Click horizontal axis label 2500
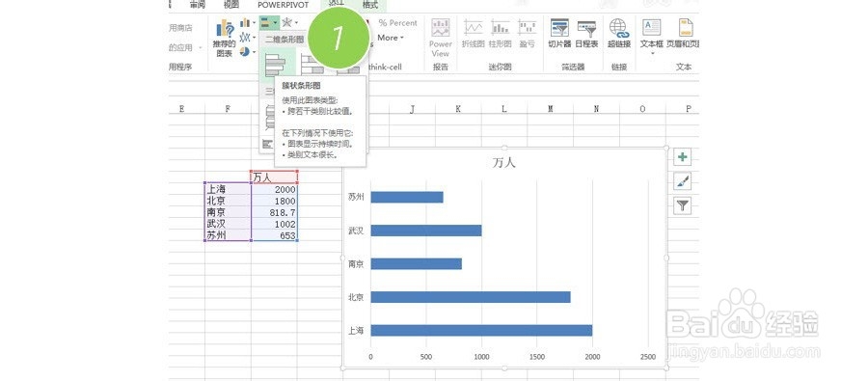This screenshot has height=381, width=868. (648, 357)
